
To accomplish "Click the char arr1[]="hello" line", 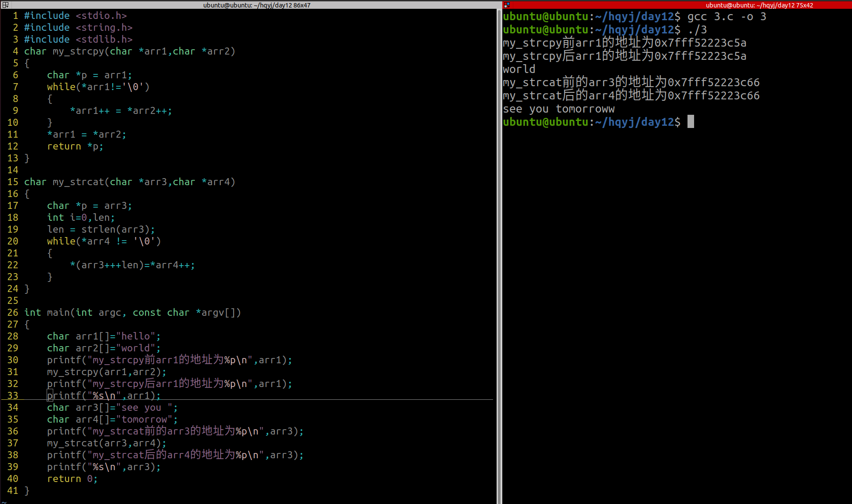I will click(x=104, y=336).
